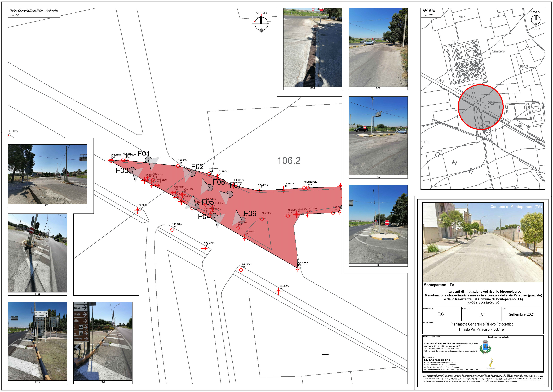
Task: Click the F07 photo position circle
Action: tap(229, 194)
